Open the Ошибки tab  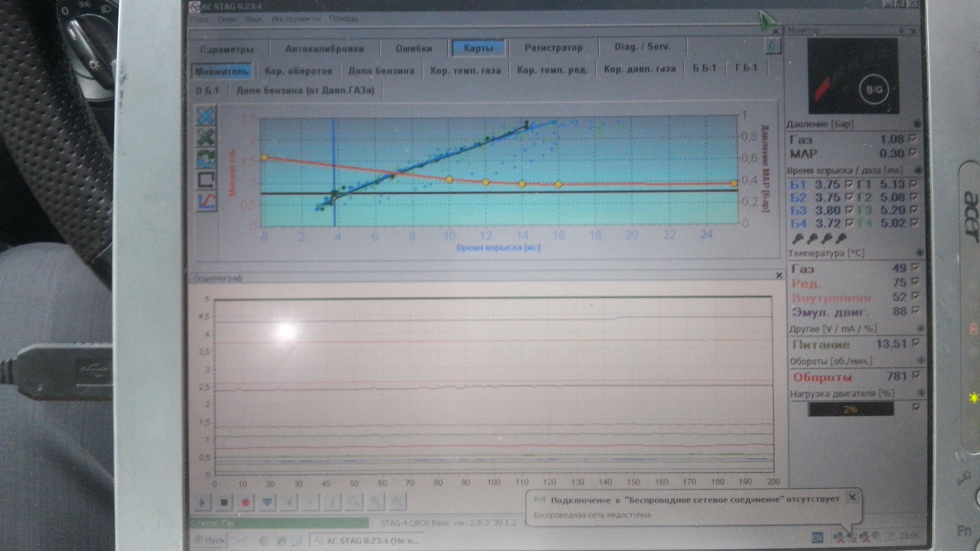pyautogui.click(x=414, y=48)
